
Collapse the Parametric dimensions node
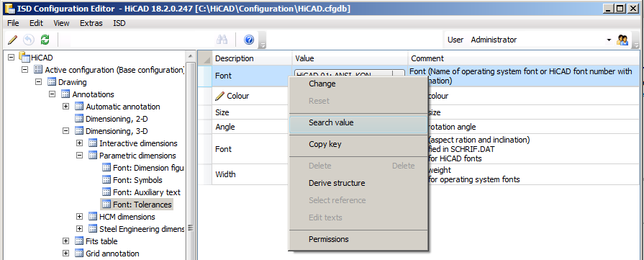tap(80, 156)
